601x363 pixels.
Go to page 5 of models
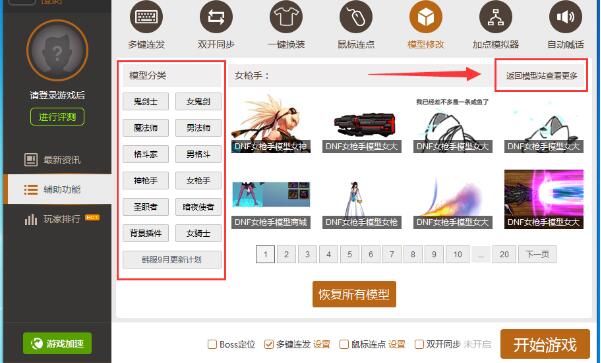click(x=350, y=254)
